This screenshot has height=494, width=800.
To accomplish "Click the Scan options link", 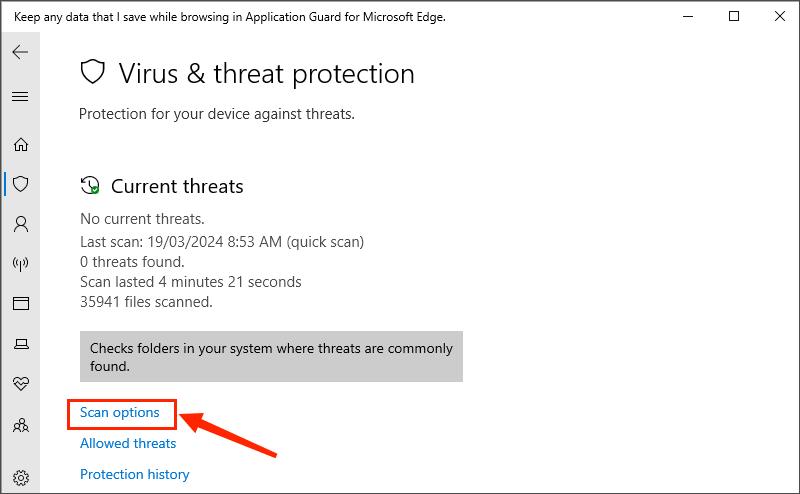I will pos(120,412).
